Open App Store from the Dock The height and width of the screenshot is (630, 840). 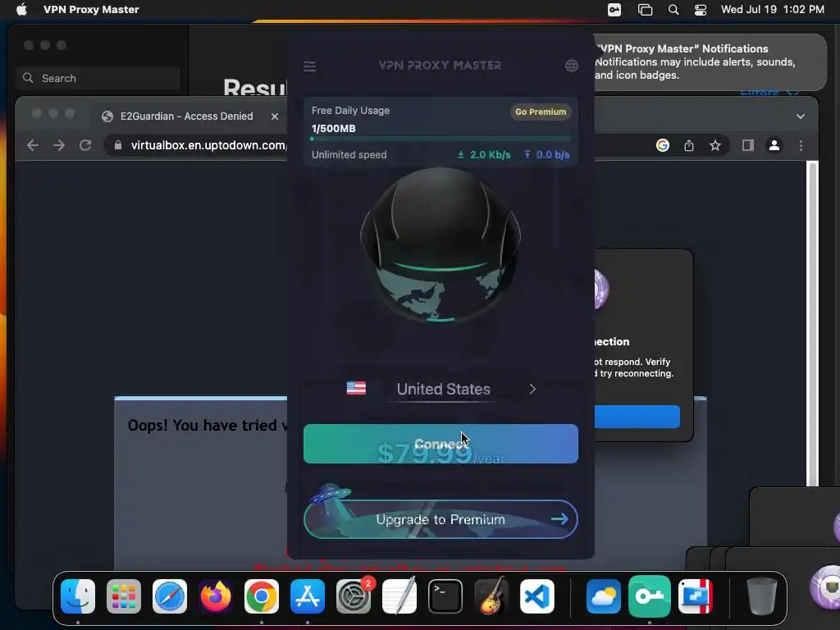point(308,596)
